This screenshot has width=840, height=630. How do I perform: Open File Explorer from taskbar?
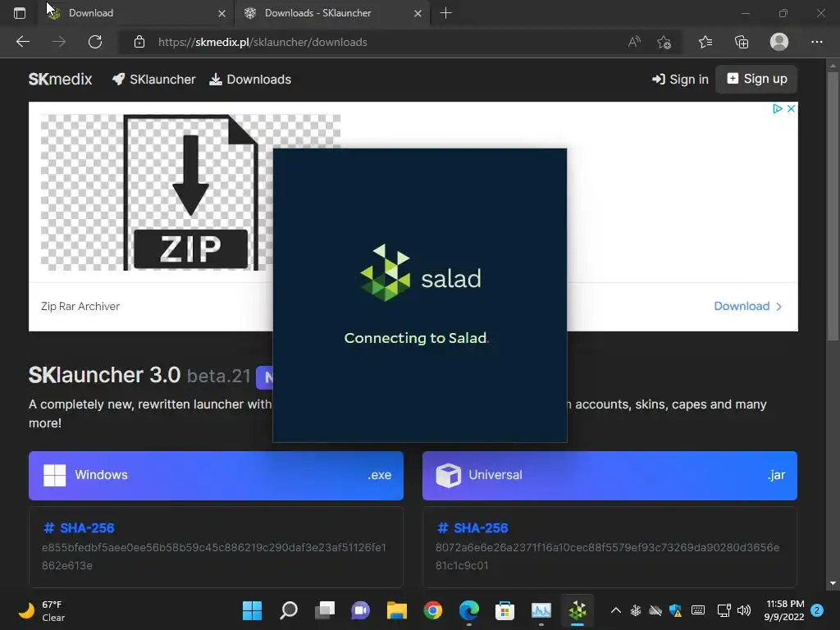point(396,610)
